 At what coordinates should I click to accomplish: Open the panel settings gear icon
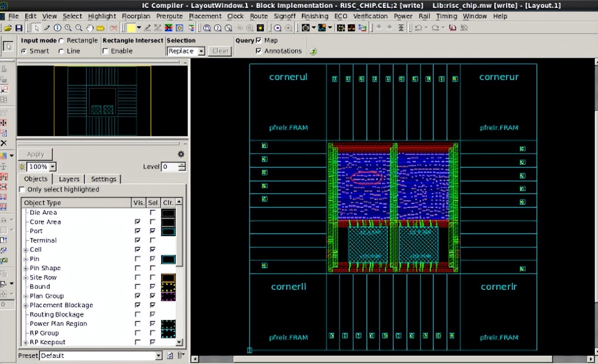click(181, 154)
